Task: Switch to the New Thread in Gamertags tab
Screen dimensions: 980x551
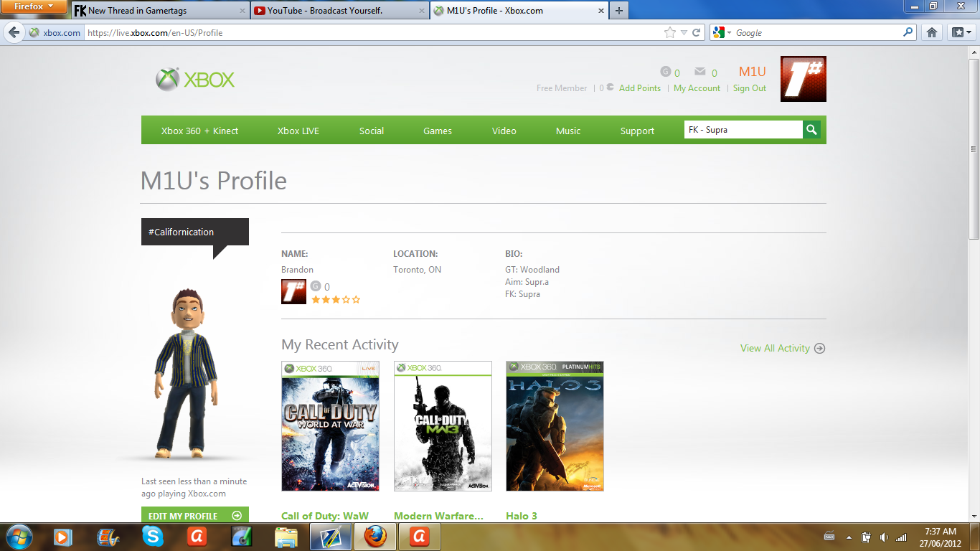Action: click(160, 11)
